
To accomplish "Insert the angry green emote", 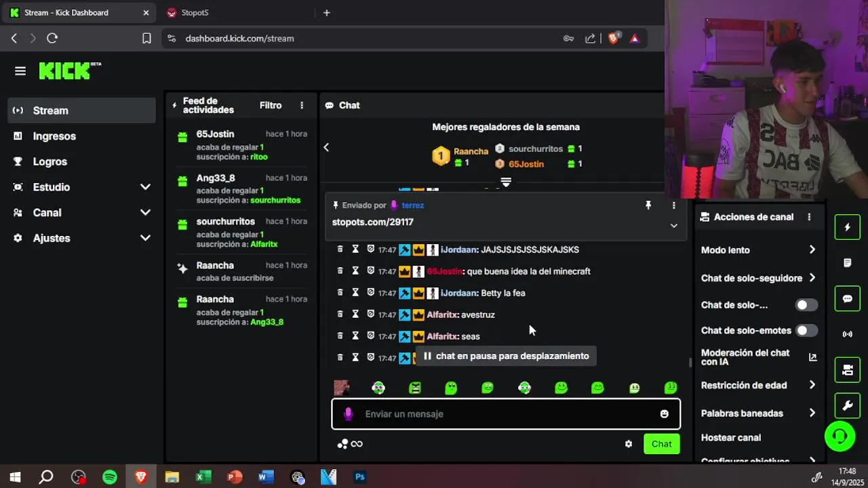I will tap(415, 388).
